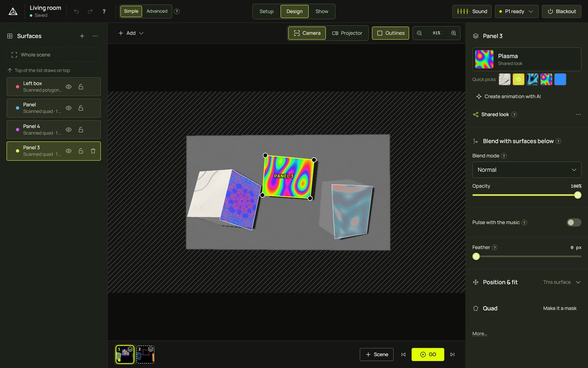Toggle Outlines display

pos(391,33)
